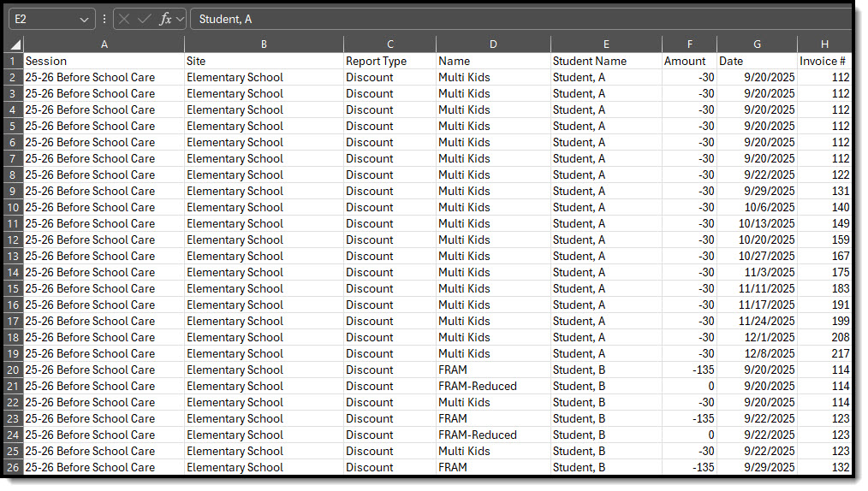
Task: Click the Amount header cell
Action: [689, 61]
